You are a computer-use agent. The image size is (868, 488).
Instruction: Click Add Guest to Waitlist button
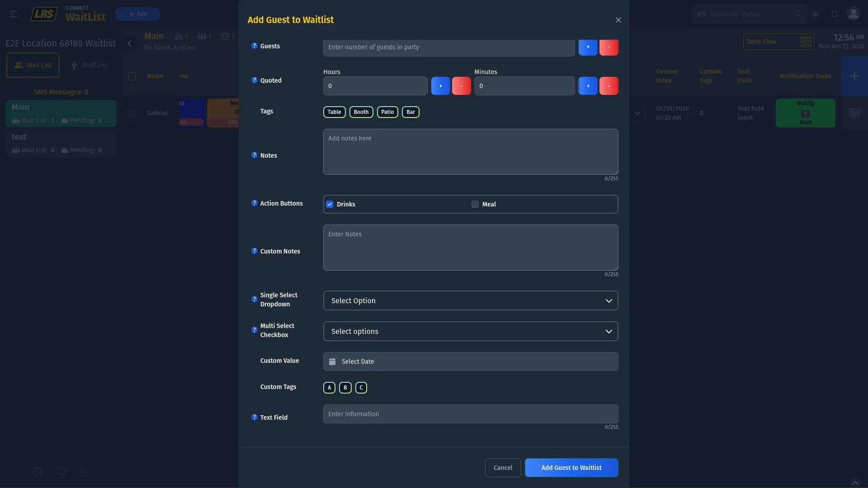click(571, 468)
